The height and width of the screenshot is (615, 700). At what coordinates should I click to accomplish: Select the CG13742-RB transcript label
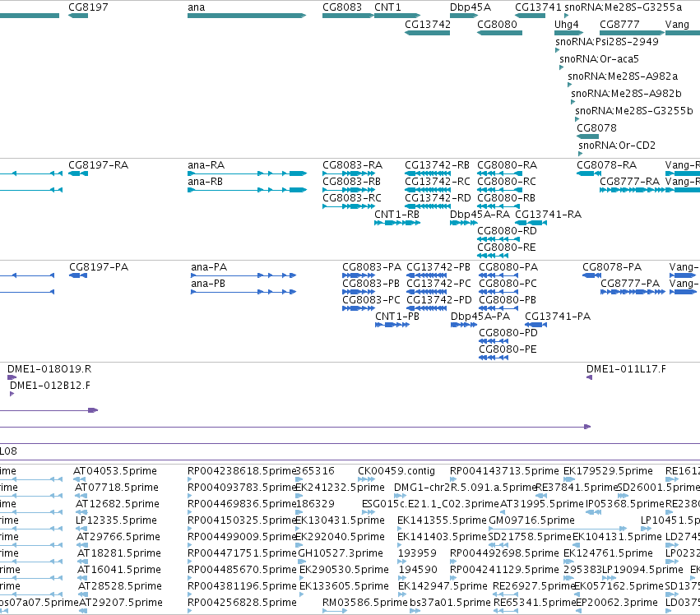(437, 165)
